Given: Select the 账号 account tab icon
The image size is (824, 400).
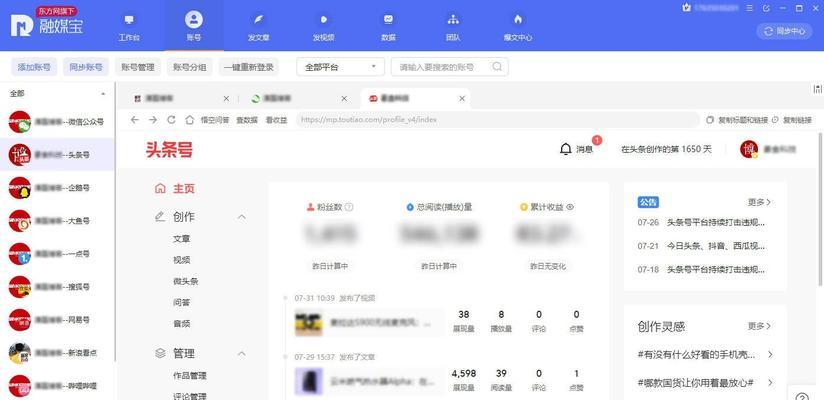Looking at the screenshot, I should 193,20.
